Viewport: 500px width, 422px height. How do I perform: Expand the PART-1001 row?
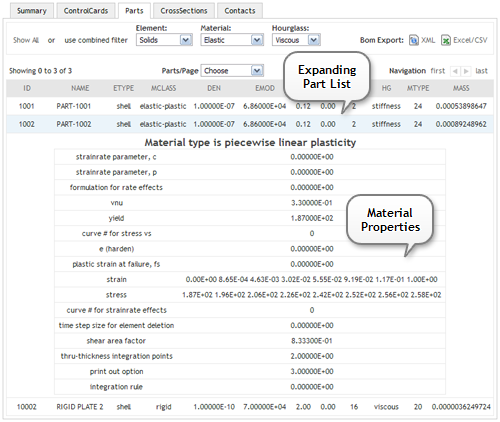pos(250,106)
